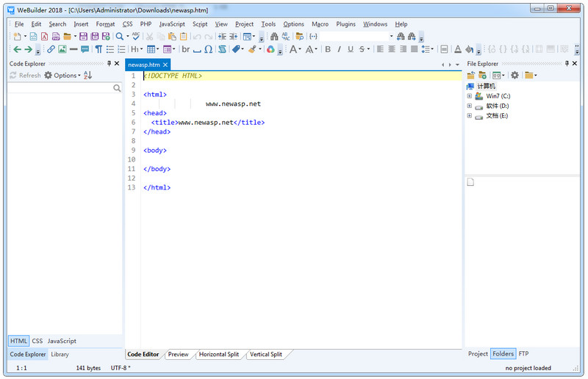Pin the Code Explorer panel

tap(109, 63)
